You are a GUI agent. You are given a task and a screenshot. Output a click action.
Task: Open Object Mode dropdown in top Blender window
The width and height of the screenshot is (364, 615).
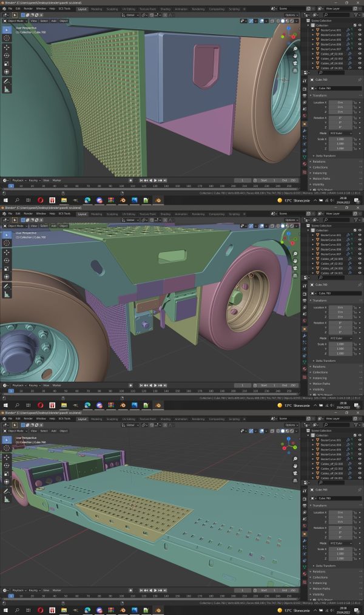pos(16,21)
